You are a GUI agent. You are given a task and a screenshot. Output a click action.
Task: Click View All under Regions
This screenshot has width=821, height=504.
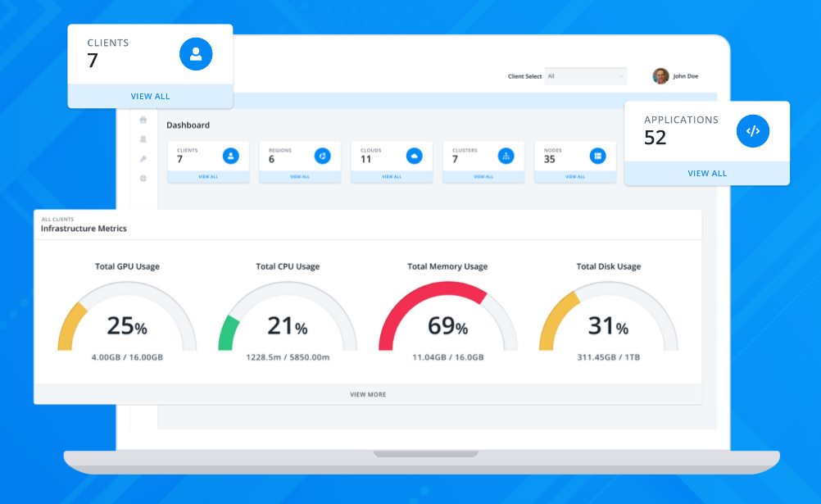300,176
